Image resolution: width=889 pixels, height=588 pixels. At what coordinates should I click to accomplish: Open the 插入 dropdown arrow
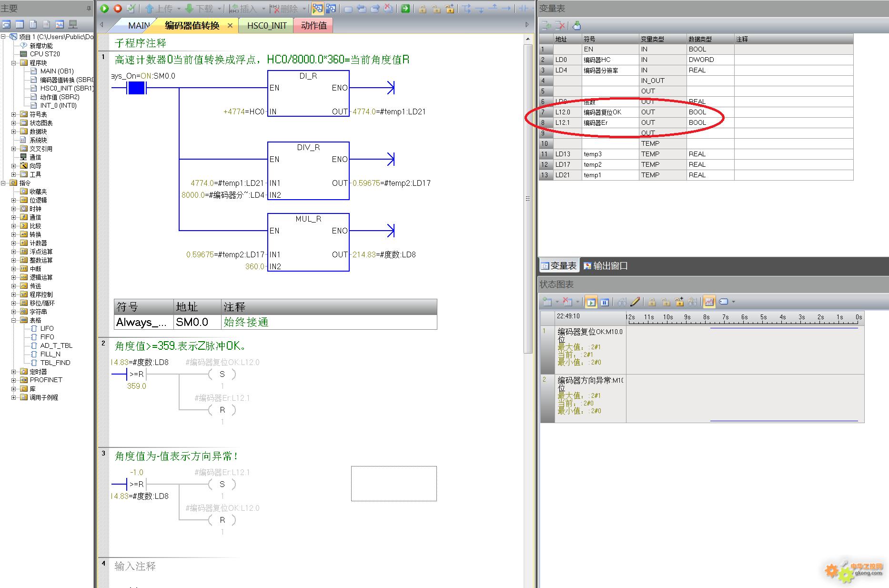[263, 9]
